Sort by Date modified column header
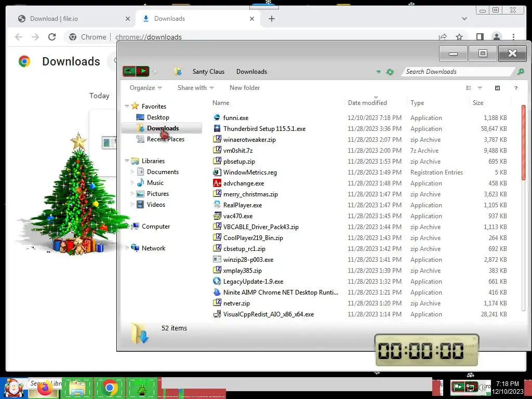Image resolution: width=532 pixels, height=399 pixels. coord(376,102)
